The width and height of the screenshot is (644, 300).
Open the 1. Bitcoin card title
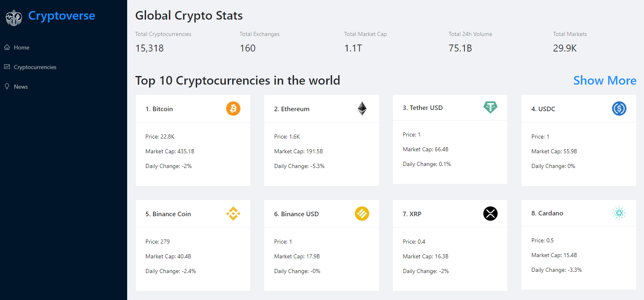pyautogui.click(x=159, y=109)
